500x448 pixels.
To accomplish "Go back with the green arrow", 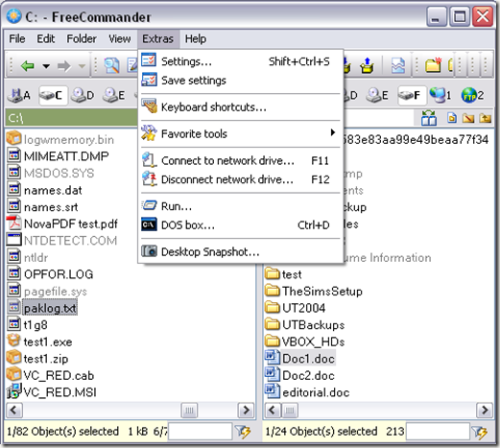I will pos(28,66).
